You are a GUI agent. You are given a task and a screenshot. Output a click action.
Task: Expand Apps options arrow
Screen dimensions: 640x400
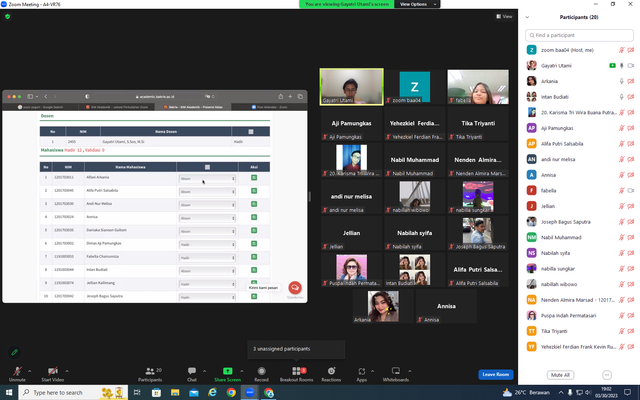[372, 371]
